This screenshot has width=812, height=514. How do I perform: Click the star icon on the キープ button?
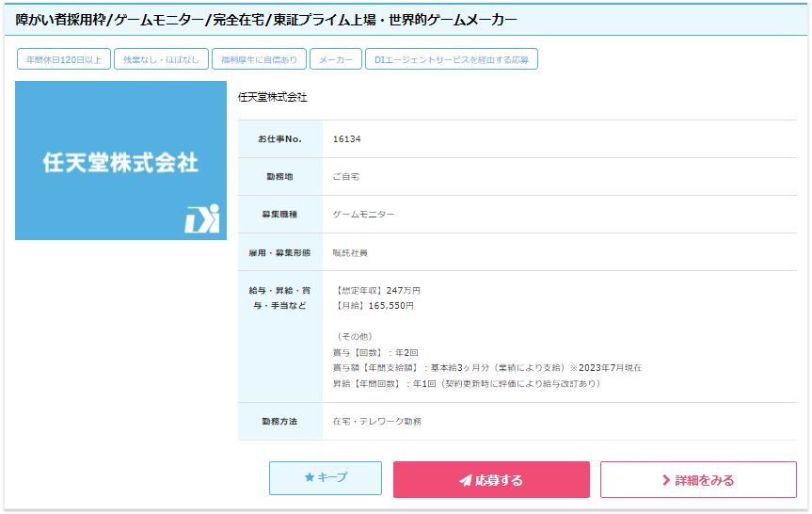point(310,477)
